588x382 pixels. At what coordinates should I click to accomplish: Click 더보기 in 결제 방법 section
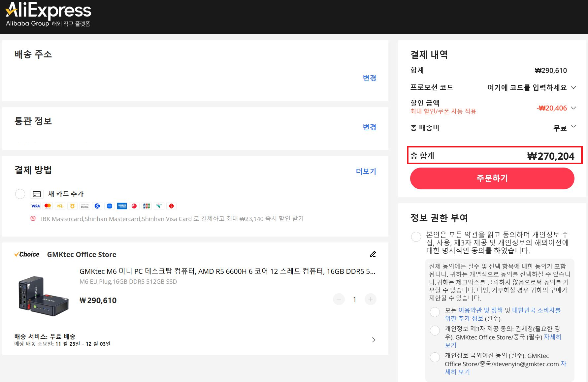click(x=366, y=171)
